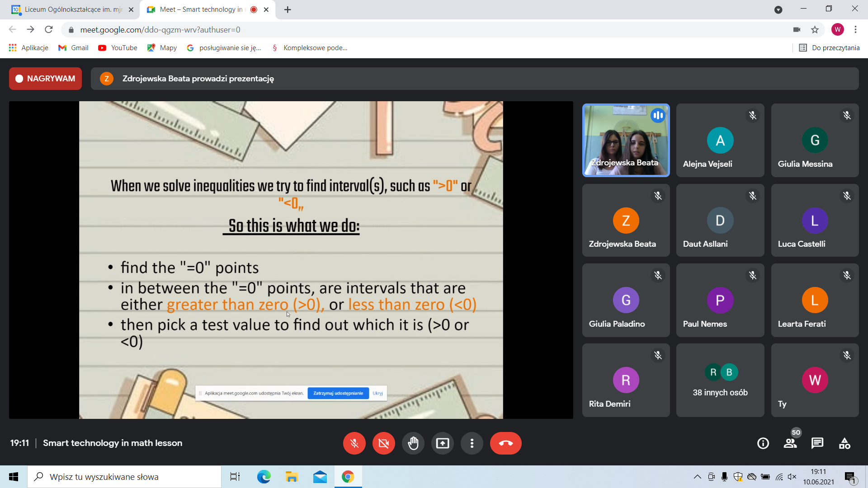Hang up with red leave call button
This screenshot has width=868, height=488.
coord(506,443)
